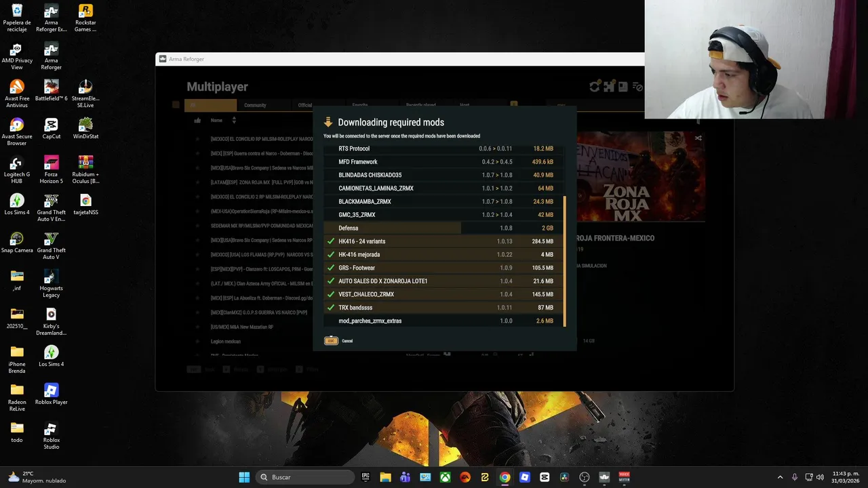Open OBS Studio from taskbar

coord(585,477)
